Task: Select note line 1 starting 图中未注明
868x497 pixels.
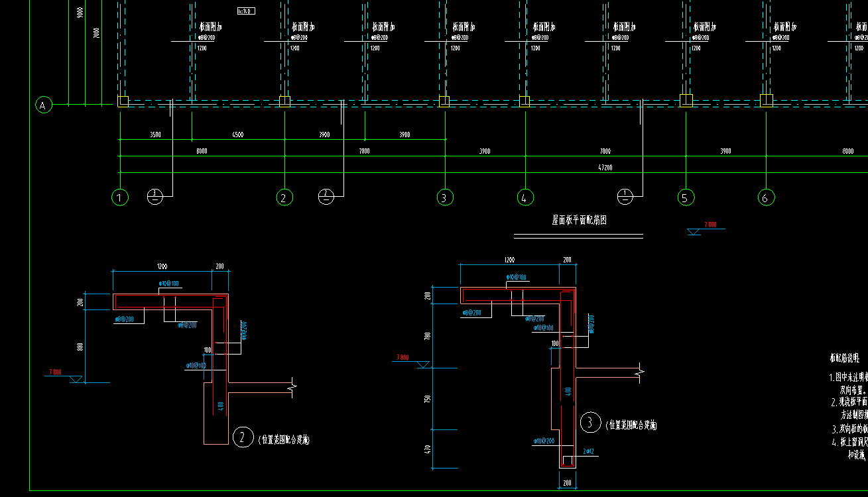Action: click(848, 378)
